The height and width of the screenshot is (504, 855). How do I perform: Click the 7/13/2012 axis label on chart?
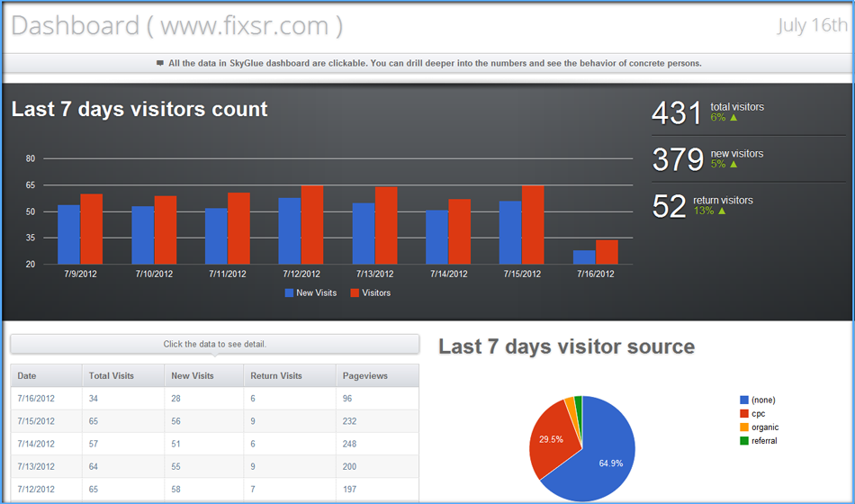coord(374,274)
